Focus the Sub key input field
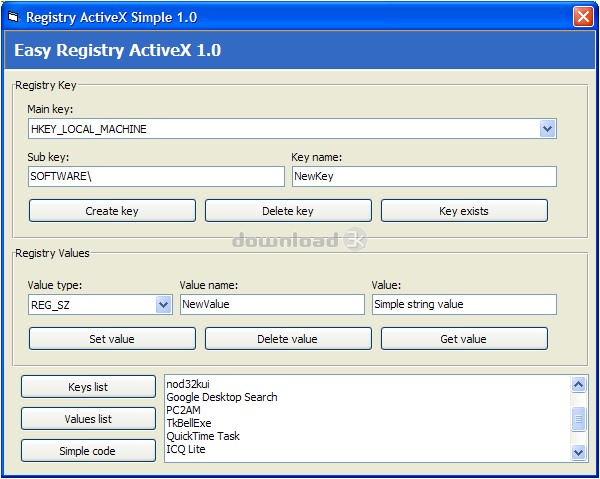The height and width of the screenshot is (479, 600). (x=156, y=176)
